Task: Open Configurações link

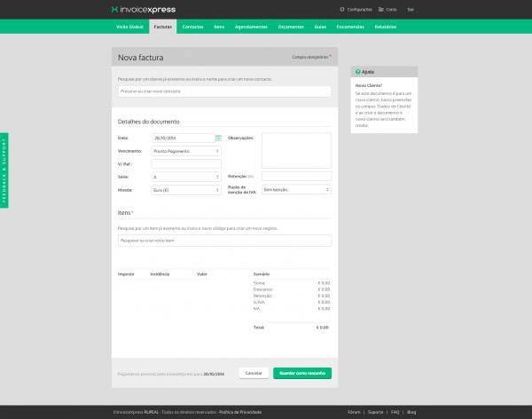Action: [360, 10]
